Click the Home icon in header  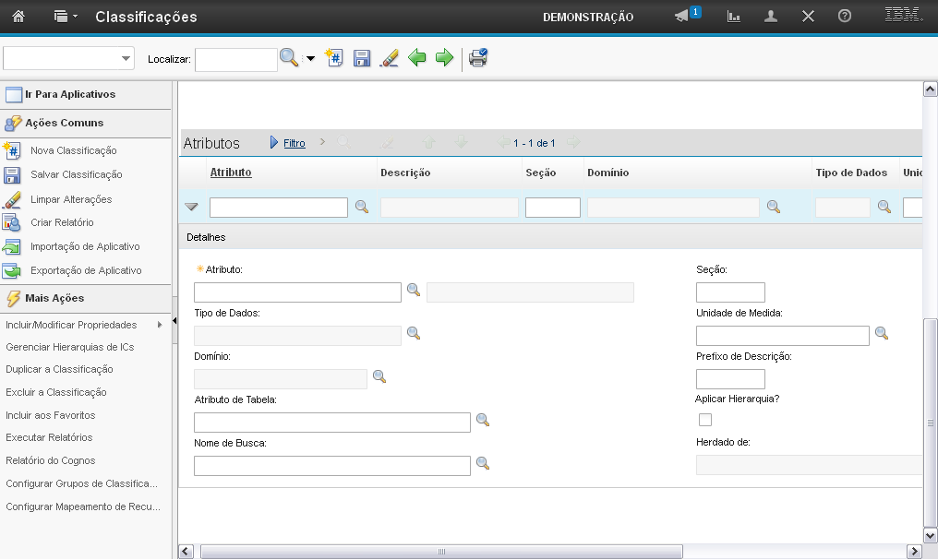point(18,17)
